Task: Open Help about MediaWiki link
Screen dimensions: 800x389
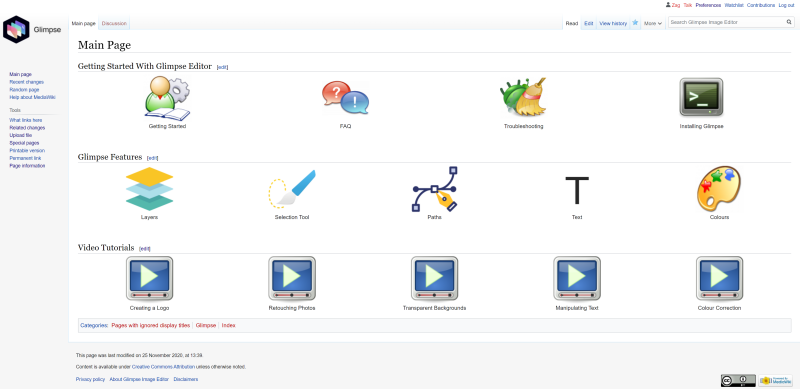Action: pyautogui.click(x=33, y=97)
